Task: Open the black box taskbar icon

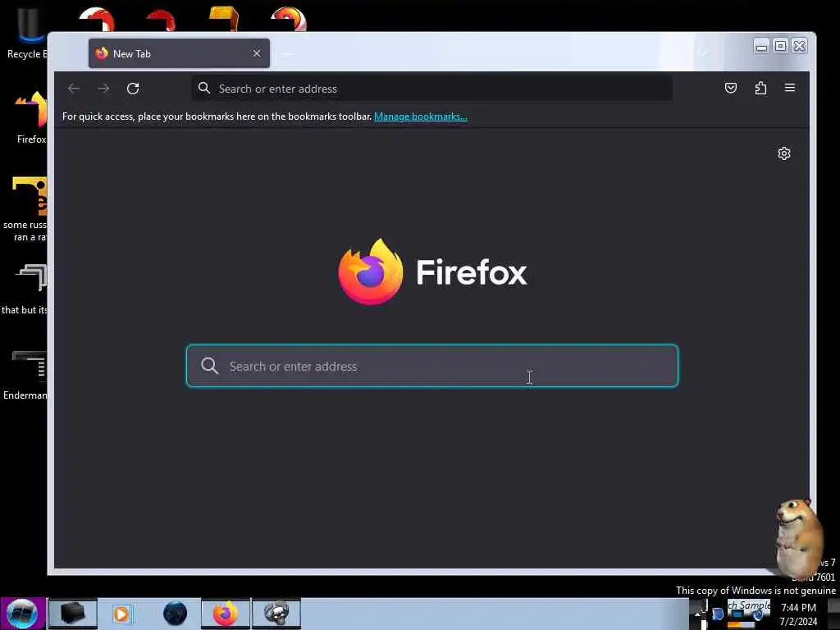Action: [x=73, y=614]
